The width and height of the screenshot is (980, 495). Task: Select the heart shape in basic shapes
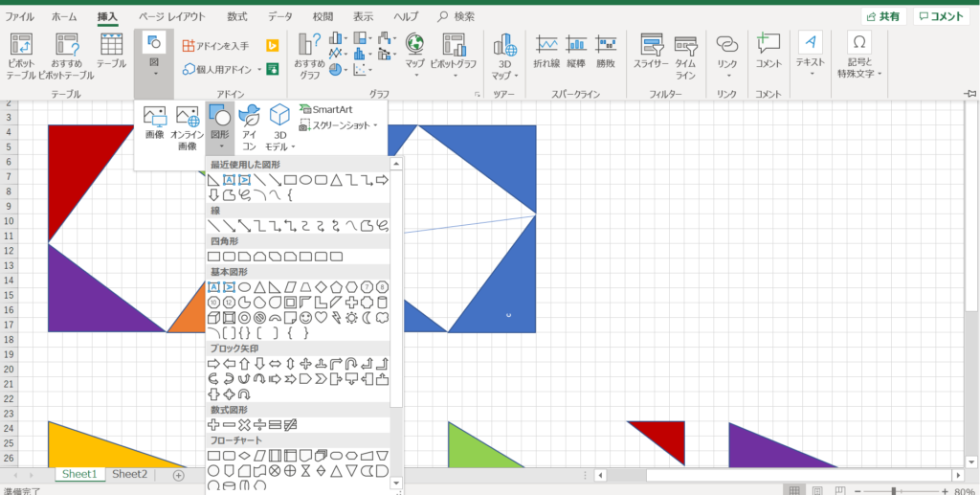[x=321, y=318]
